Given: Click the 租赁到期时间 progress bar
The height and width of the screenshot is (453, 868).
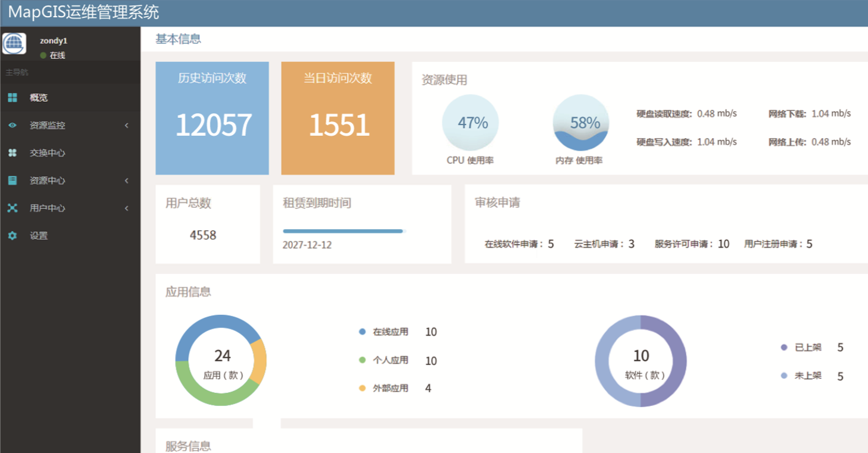Looking at the screenshot, I should pos(344,231).
